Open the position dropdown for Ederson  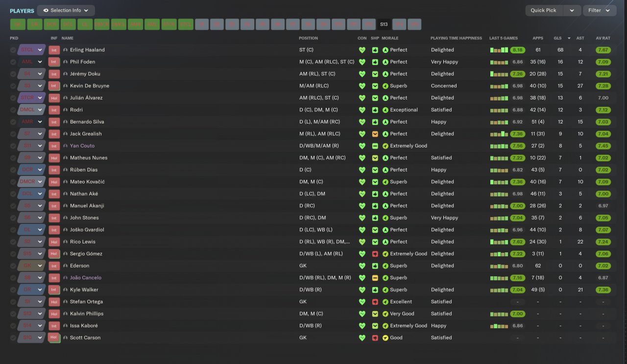point(40,266)
